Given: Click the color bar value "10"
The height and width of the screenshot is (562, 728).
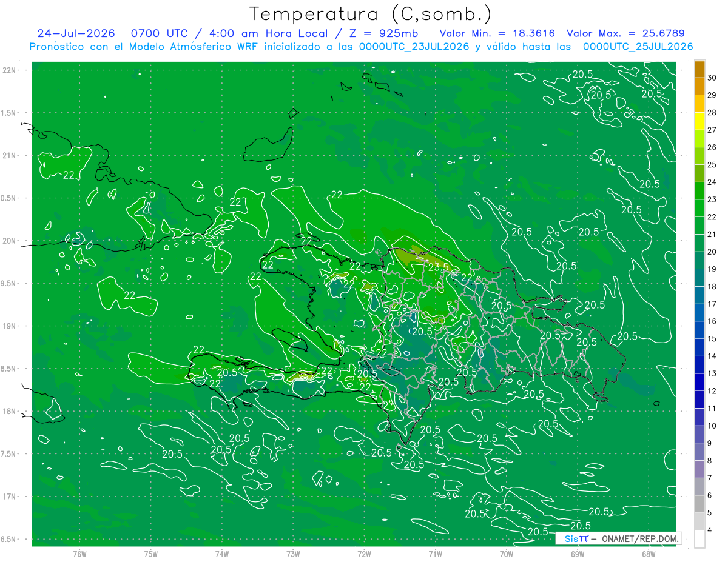Looking at the screenshot, I should coord(712,426).
